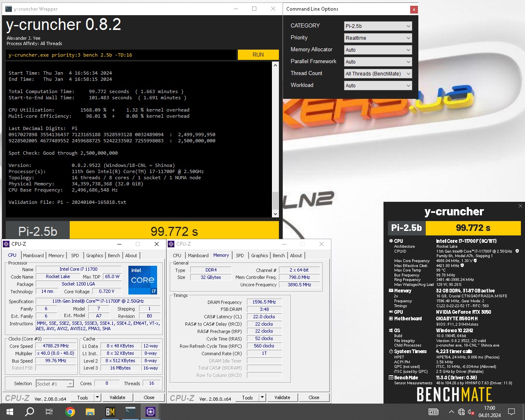Open Graphics tab in right CPU-Z window
The width and height of the screenshot is (525, 420).
coord(260,256)
